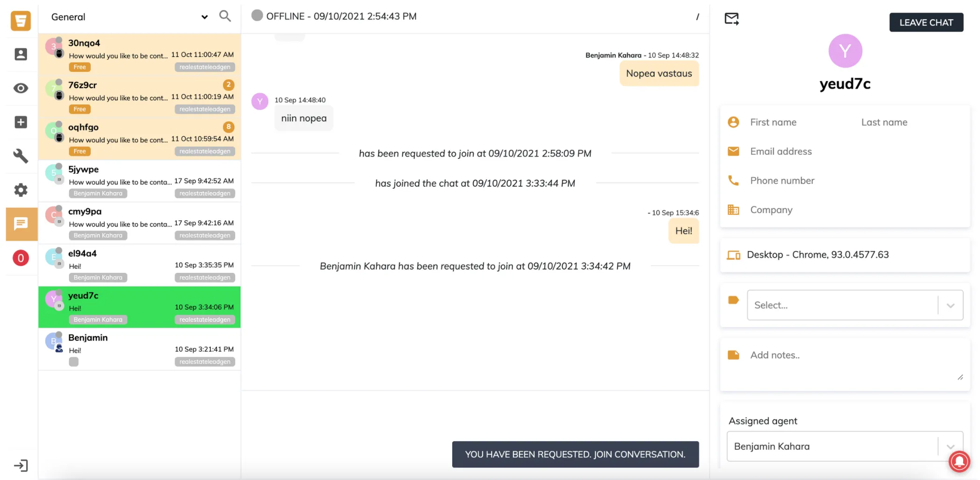This screenshot has width=980, height=480.
Task: Open the tags Select... dropdown
Action: tap(855, 305)
